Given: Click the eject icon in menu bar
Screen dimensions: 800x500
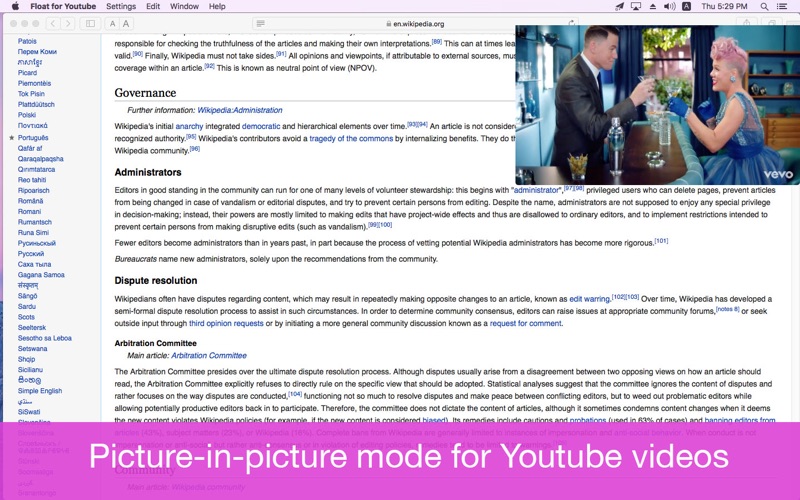Looking at the screenshot, I should pyautogui.click(x=653, y=6).
